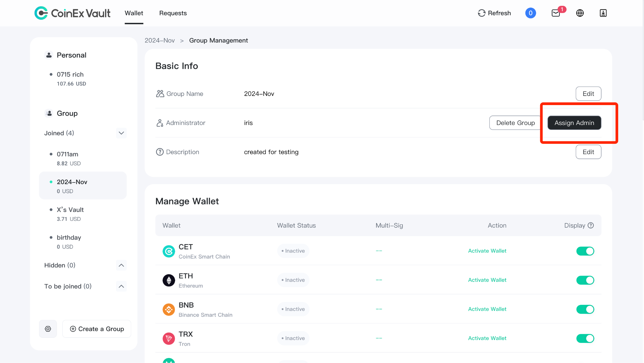
Task: Select the birthday group
Action: click(83, 242)
